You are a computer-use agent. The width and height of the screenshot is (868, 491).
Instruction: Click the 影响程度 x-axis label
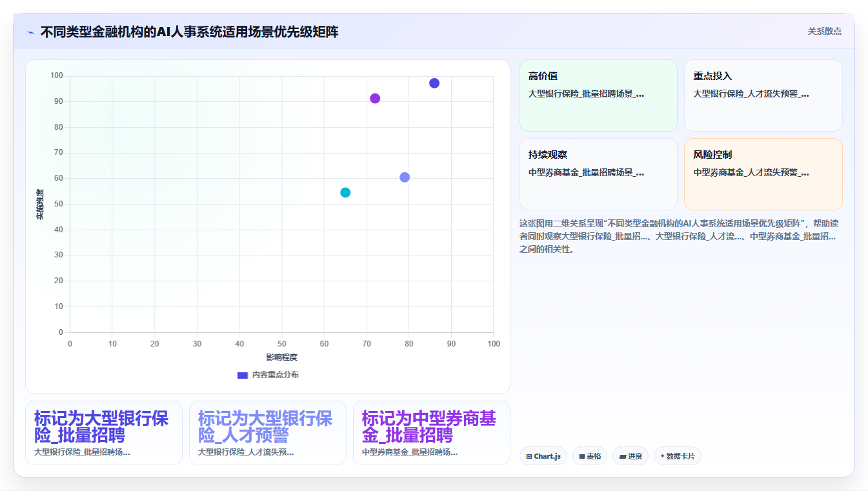282,357
